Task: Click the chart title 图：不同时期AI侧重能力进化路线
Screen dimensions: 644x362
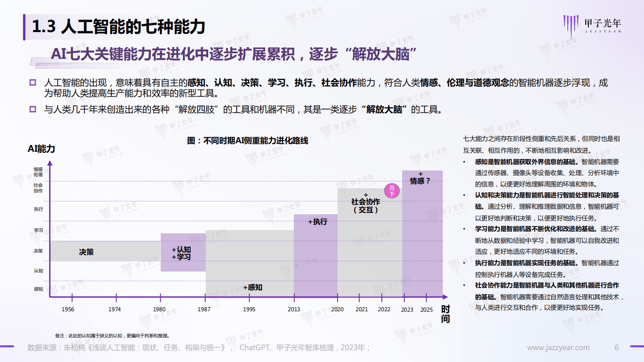Action: [x=248, y=140]
